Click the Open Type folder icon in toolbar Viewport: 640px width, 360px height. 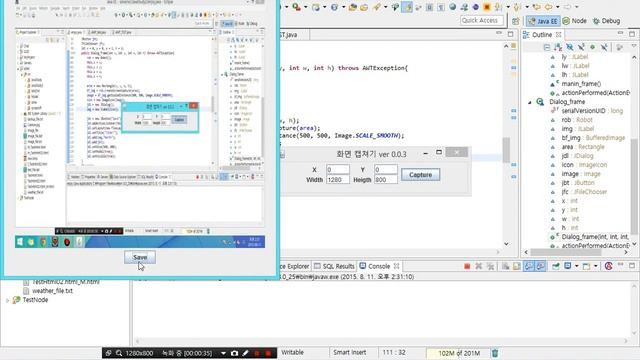pos(352,7)
